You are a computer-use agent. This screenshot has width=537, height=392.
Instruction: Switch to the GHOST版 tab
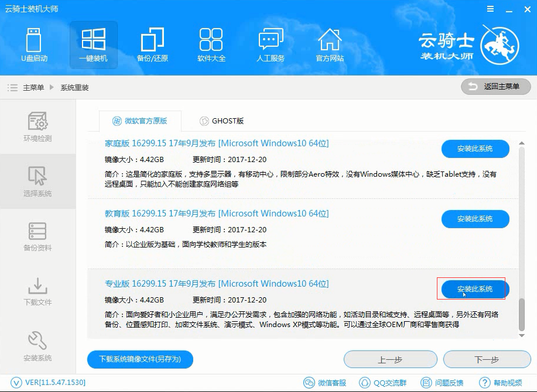(221, 121)
